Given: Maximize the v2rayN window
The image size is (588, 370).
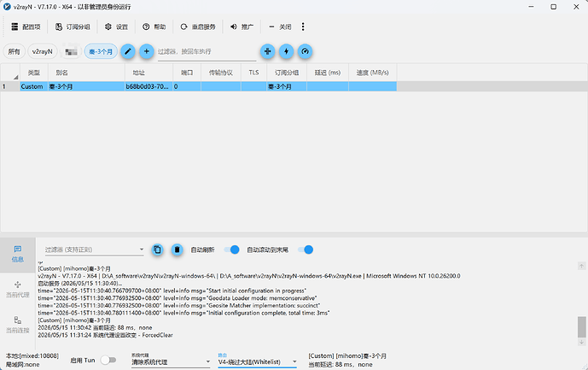Looking at the screenshot, I should click(554, 7).
